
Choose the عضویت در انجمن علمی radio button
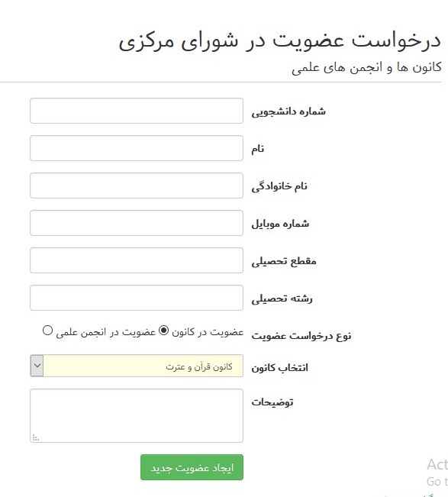(x=47, y=331)
